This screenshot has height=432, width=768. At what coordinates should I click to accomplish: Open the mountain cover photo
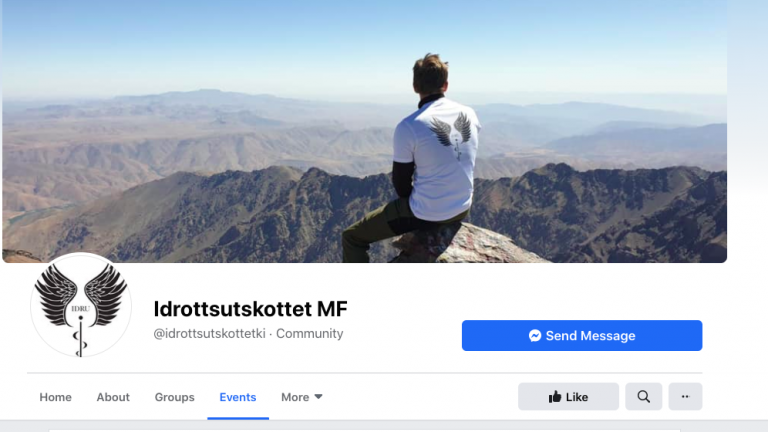pyautogui.click(x=364, y=131)
